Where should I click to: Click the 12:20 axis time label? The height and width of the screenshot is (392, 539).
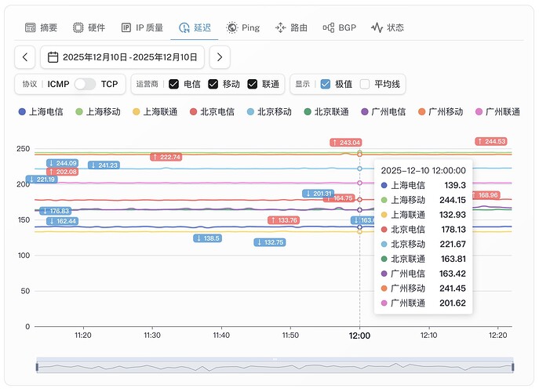(x=497, y=336)
